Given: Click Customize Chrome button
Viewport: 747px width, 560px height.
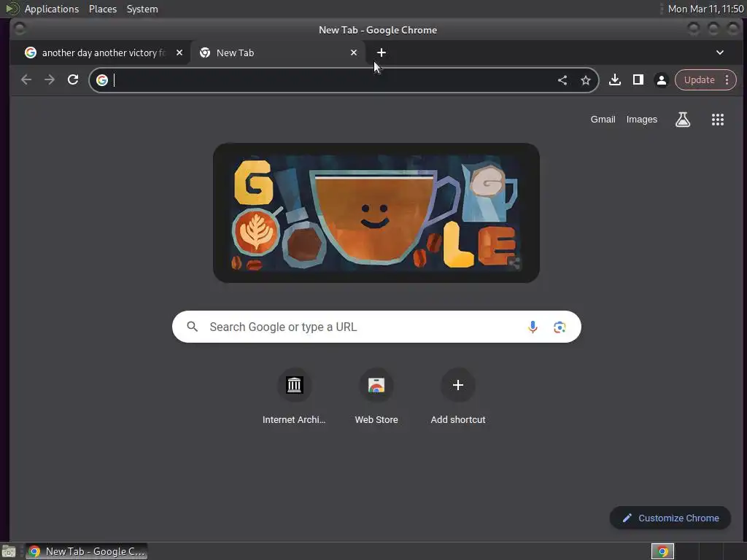Looking at the screenshot, I should (x=670, y=518).
